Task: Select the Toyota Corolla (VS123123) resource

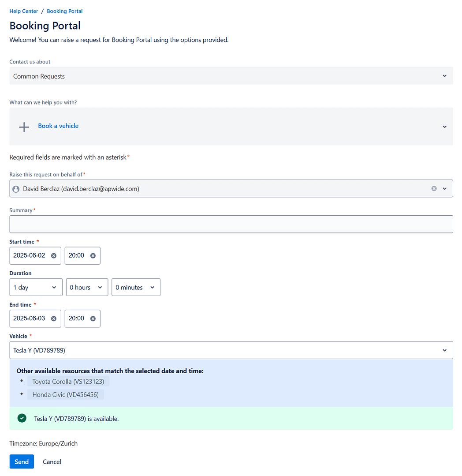Action: coord(68,381)
